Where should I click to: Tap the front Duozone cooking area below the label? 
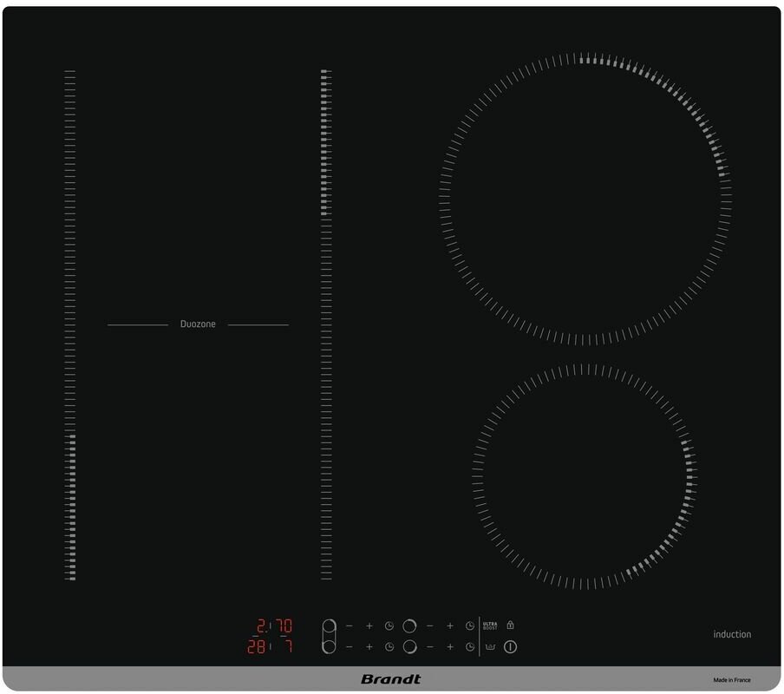pyautogui.click(x=198, y=454)
